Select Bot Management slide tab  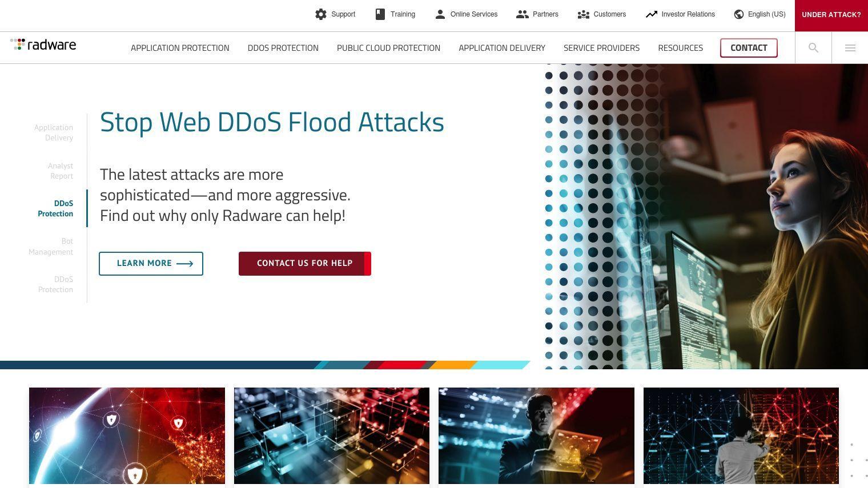51,247
